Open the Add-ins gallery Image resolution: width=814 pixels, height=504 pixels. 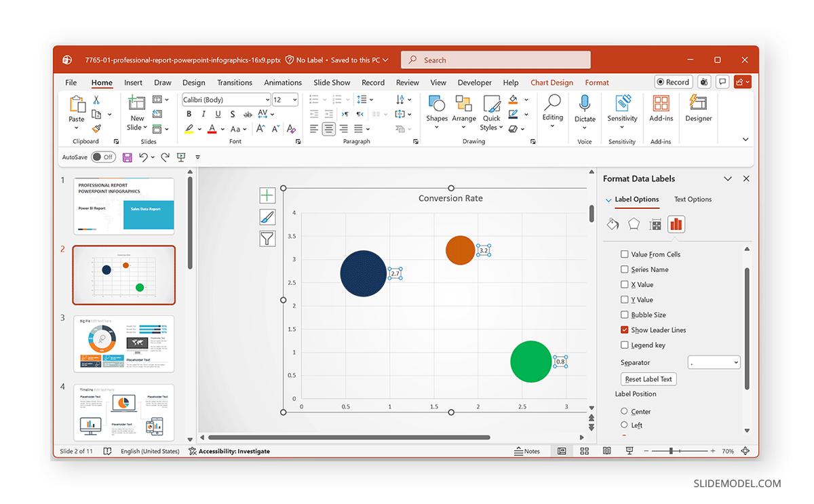point(661,109)
